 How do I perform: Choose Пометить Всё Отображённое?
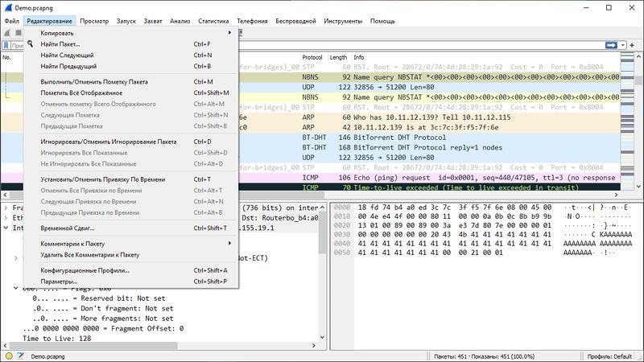pyautogui.click(x=131, y=93)
